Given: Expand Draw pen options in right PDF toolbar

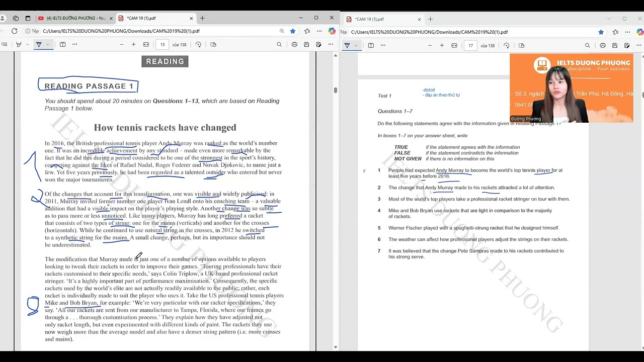Looking at the screenshot, I should click(x=356, y=45).
